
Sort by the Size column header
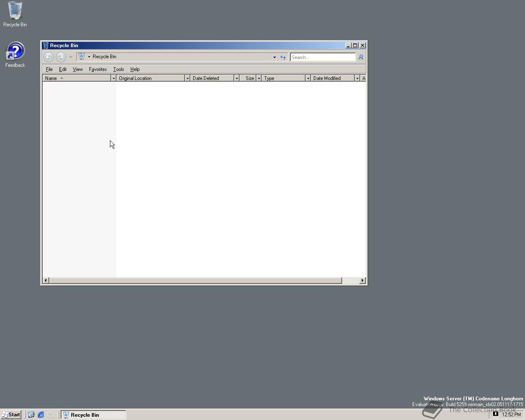pyautogui.click(x=248, y=78)
